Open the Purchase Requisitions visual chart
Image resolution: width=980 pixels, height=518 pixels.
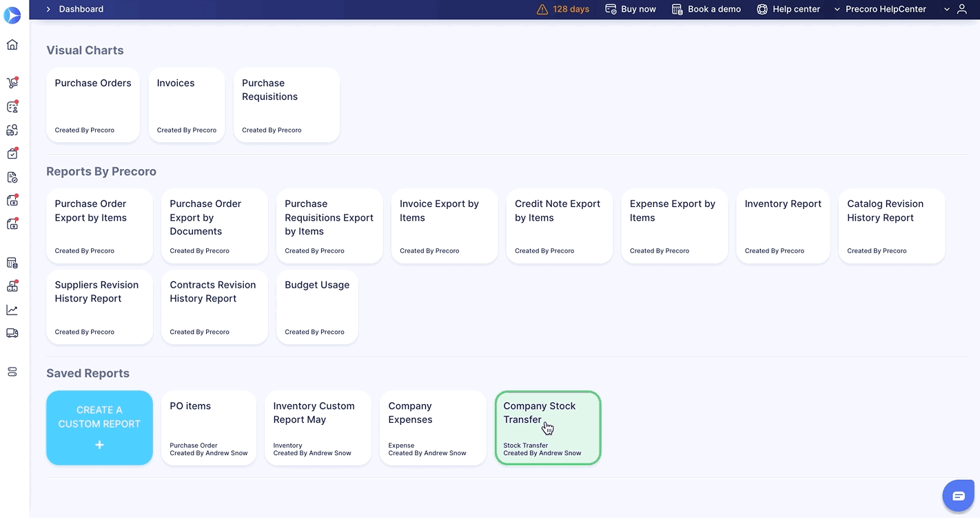[287, 105]
